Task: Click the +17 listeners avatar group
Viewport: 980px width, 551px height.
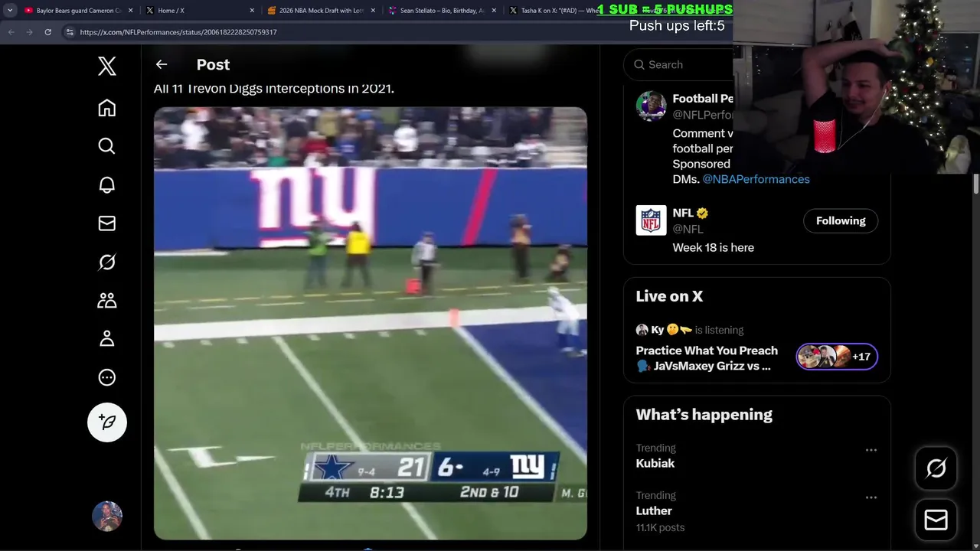Action: (x=837, y=357)
